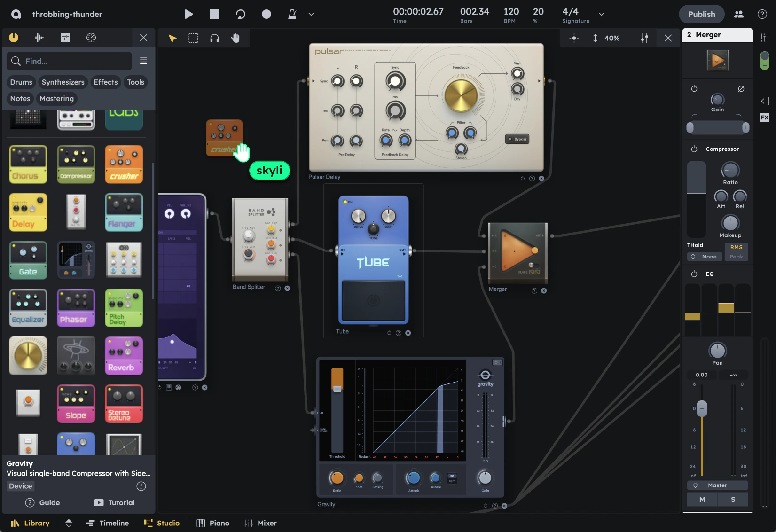This screenshot has width=776, height=532.
Task: Activate the rectangular selection tool
Action: (193, 38)
